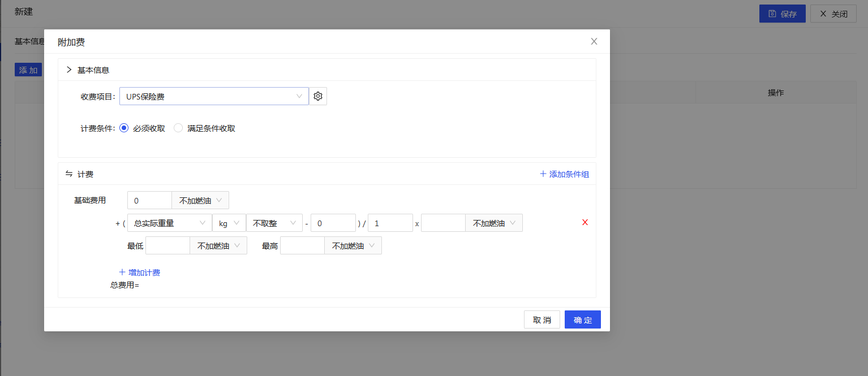
Task: Open the 不取整 rounding dropdown
Action: [274, 223]
